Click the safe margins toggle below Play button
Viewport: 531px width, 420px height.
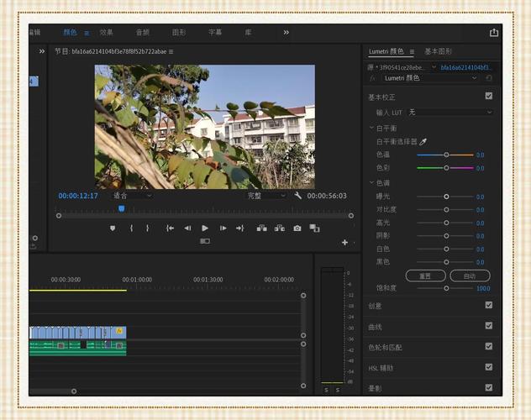pyautogui.click(x=205, y=241)
